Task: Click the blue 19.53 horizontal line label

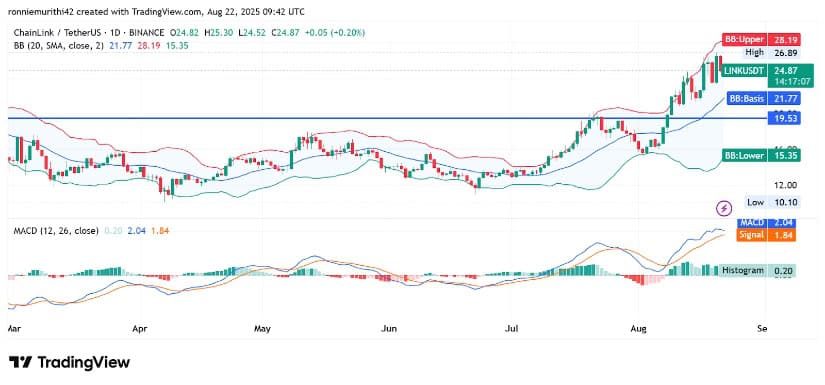Action: [784, 118]
